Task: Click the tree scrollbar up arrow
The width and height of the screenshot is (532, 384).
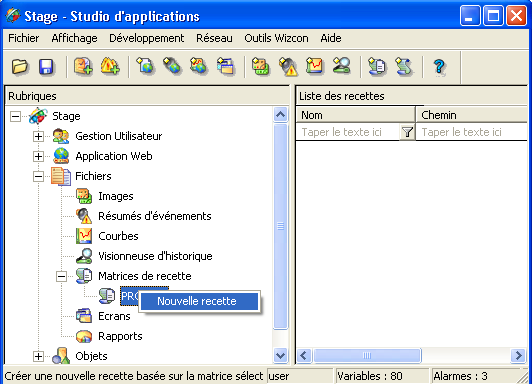Action: 280,115
